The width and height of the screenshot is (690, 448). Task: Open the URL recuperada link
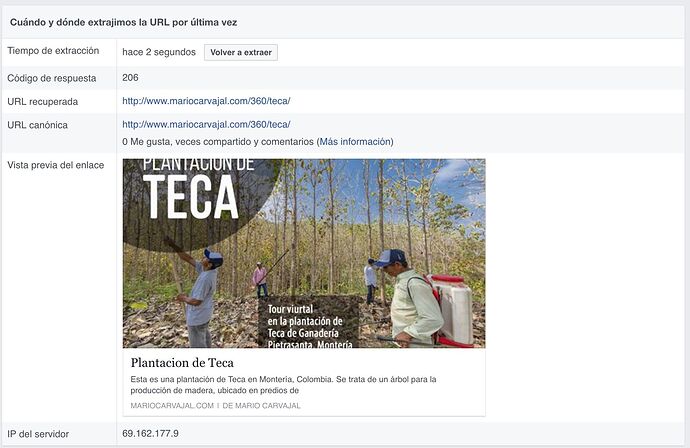point(206,101)
